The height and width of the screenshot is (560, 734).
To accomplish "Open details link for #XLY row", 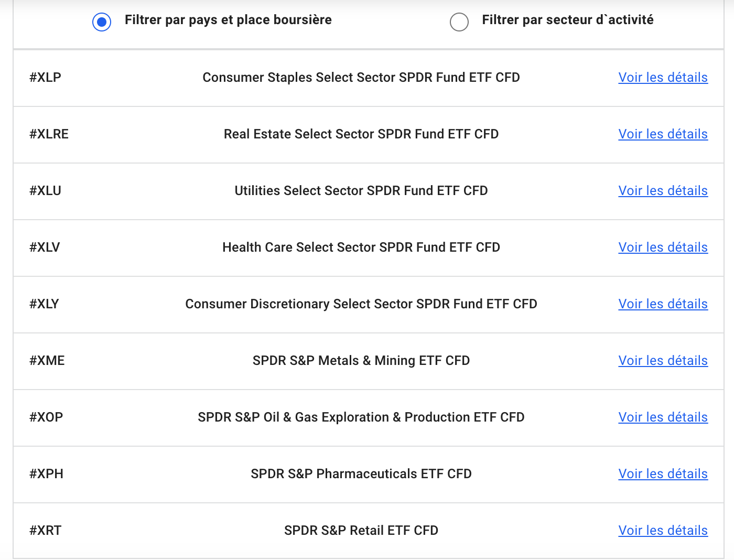I will [663, 304].
